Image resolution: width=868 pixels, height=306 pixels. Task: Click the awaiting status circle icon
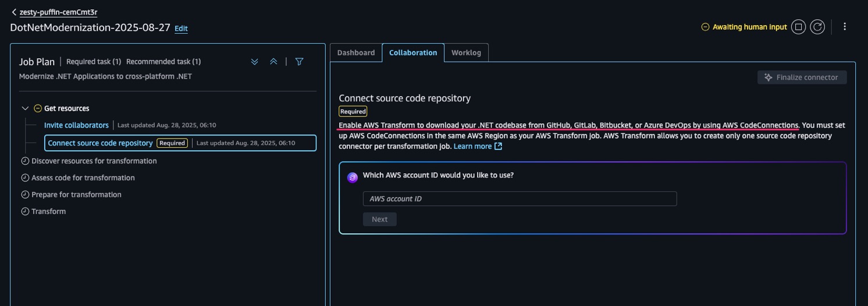click(x=705, y=27)
